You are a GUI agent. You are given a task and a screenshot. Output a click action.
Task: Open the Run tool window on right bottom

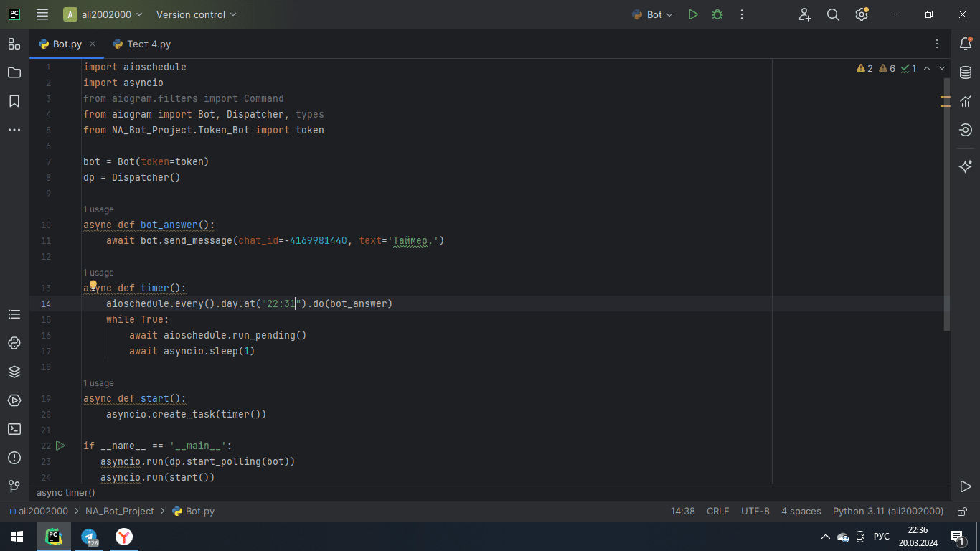pyautogui.click(x=966, y=486)
